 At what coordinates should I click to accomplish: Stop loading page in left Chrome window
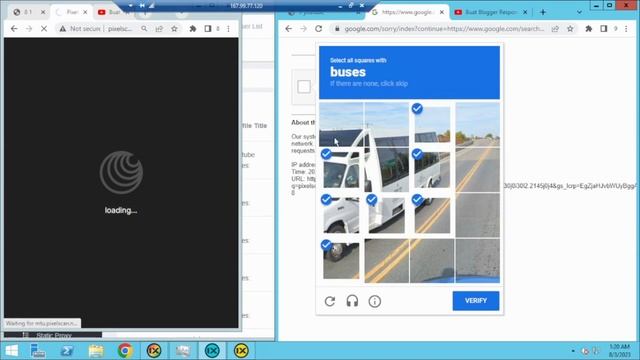(44, 29)
